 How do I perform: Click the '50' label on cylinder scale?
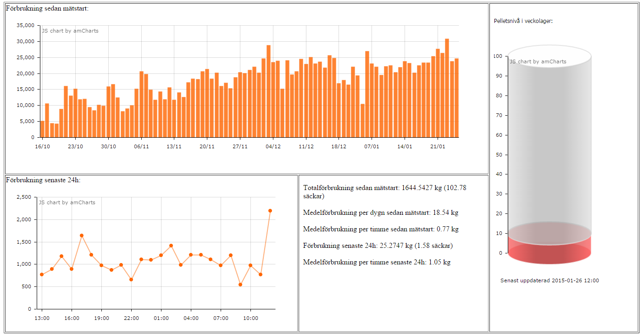pyautogui.click(x=499, y=155)
